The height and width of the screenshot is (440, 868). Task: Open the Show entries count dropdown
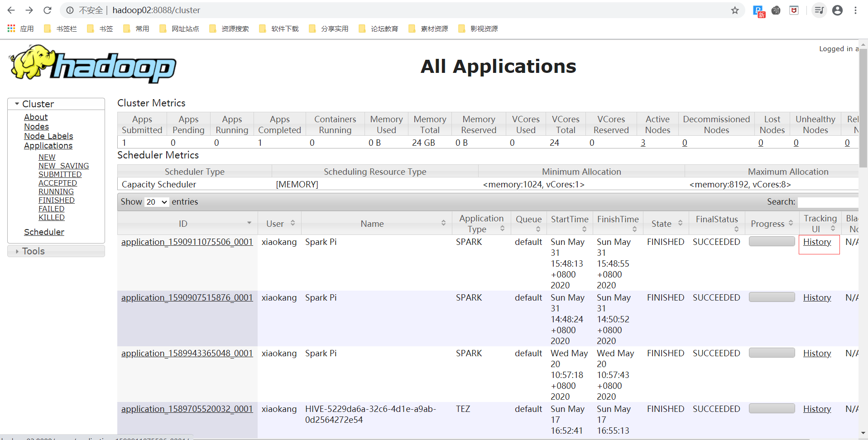tap(157, 202)
